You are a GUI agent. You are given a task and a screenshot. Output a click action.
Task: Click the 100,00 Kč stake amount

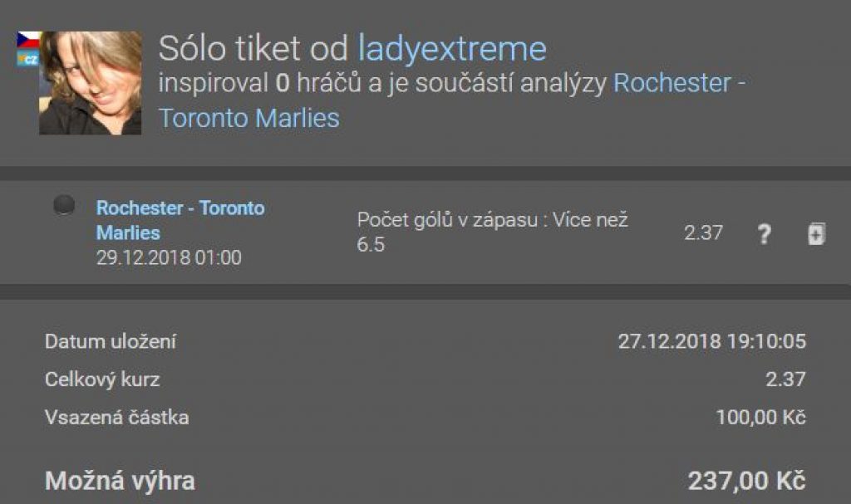click(x=761, y=417)
